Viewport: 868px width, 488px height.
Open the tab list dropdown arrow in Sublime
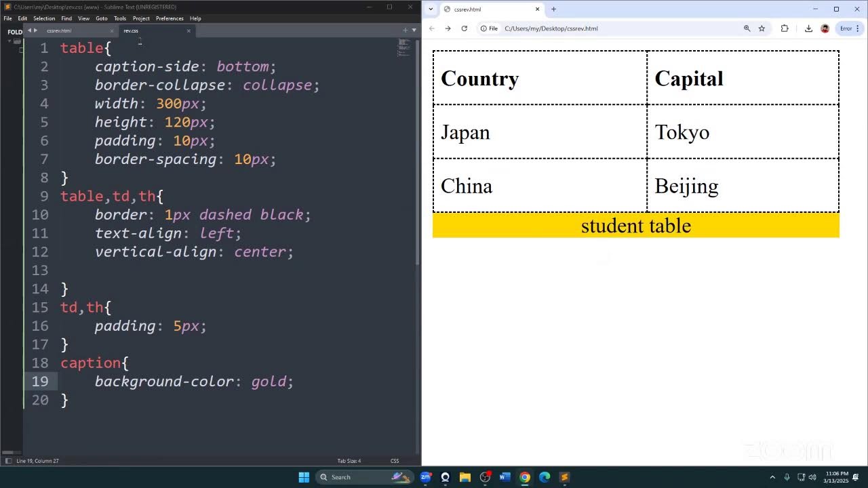tap(414, 30)
